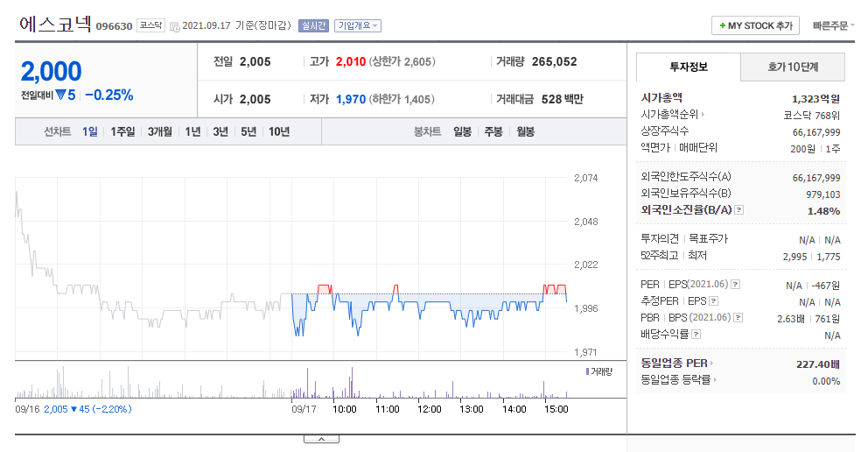868x452 pixels.
Task: Select the 1주일 line chart period
Action: click(122, 131)
